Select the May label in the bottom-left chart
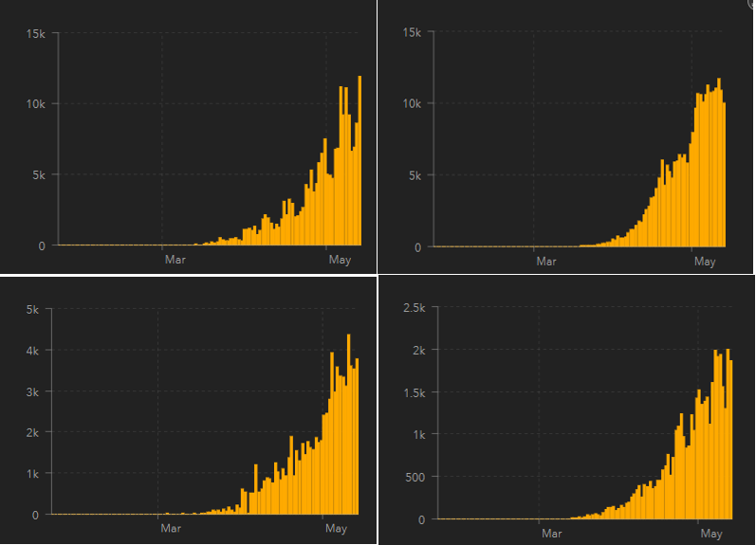The height and width of the screenshot is (545, 756). 335,528
